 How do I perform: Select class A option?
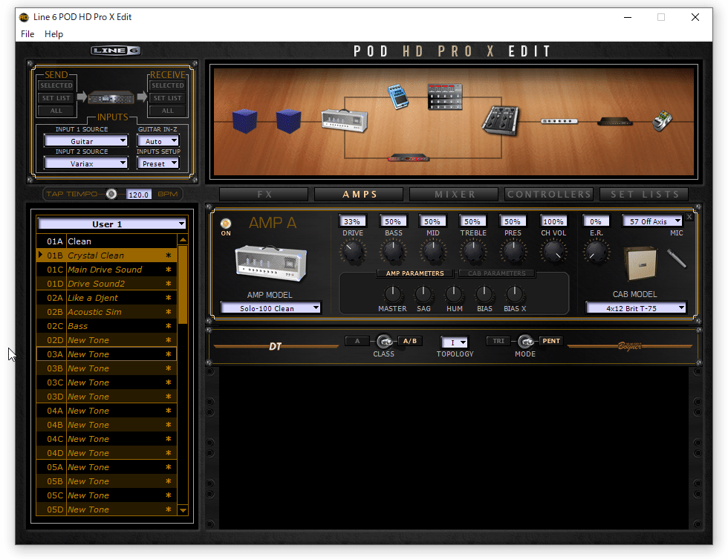(357, 341)
